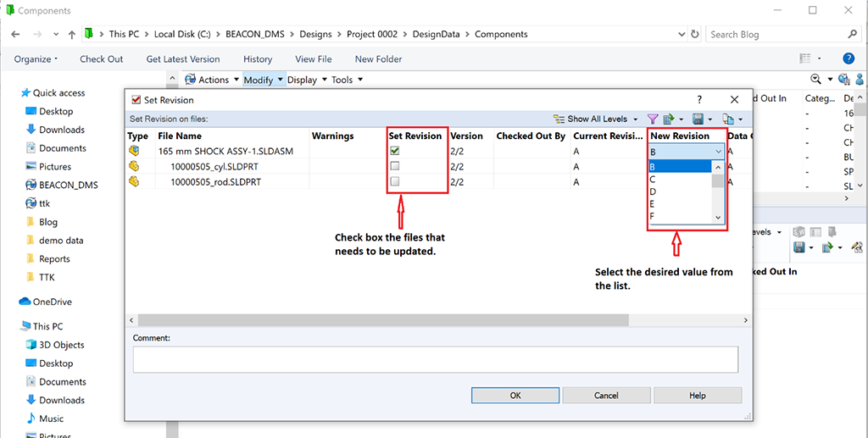Click History in Explorer toolbar
Screen dimensions: 868x438
point(258,59)
